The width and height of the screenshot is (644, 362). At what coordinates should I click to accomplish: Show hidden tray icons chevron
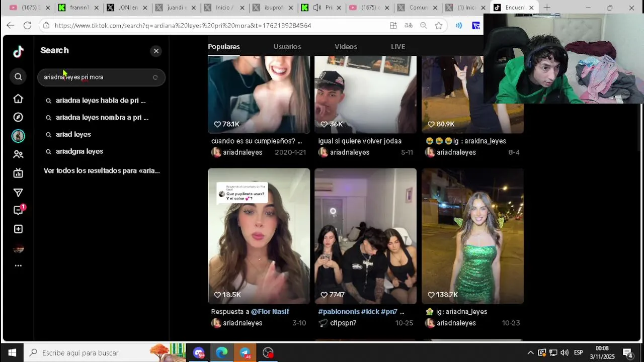[x=530, y=352]
